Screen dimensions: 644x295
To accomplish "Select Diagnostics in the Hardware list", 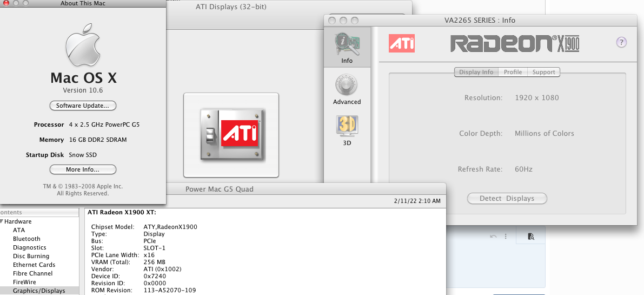I will (30, 247).
